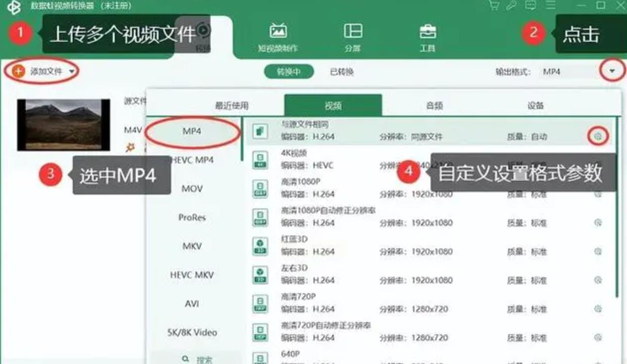
Task: Choose the 左右3D preset title
Action: coord(294,268)
